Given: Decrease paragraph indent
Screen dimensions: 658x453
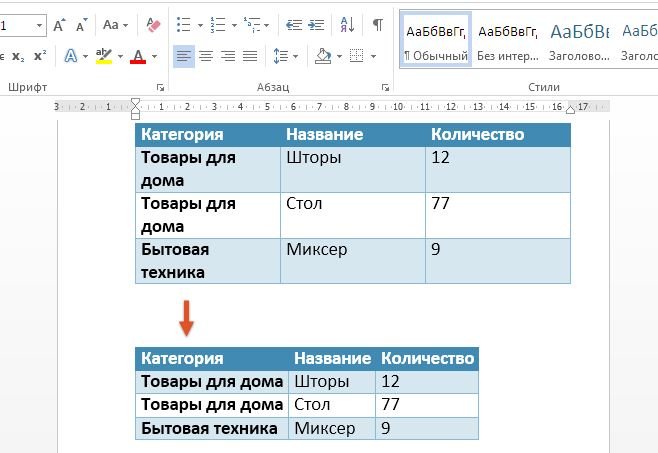Looking at the screenshot, I should (291, 24).
